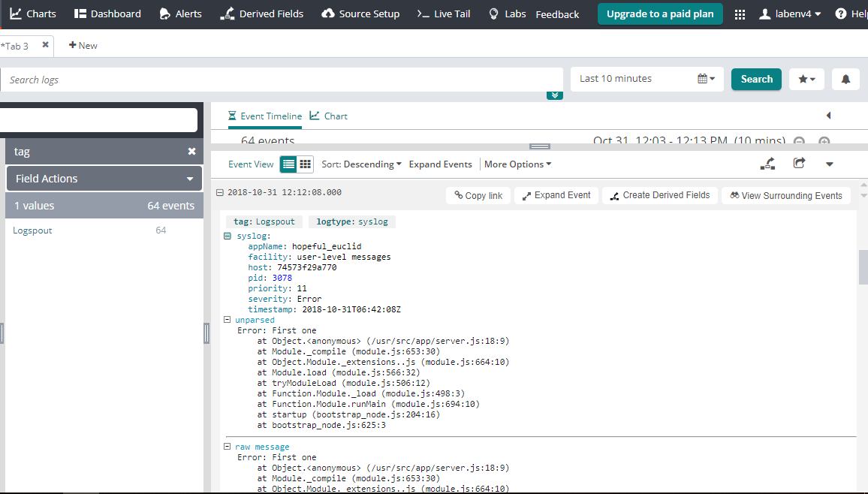Viewport: 868px width, 494px height.
Task: Switch to list event view
Action: click(288, 164)
